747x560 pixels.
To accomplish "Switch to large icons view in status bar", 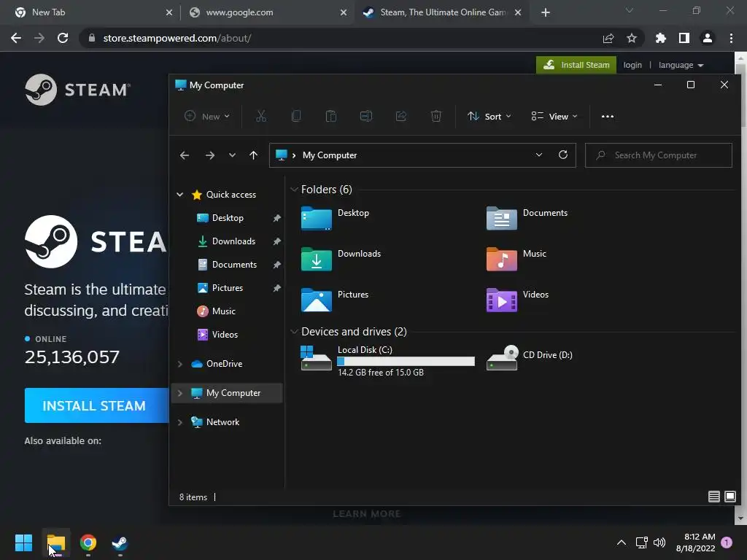I will tap(729, 497).
